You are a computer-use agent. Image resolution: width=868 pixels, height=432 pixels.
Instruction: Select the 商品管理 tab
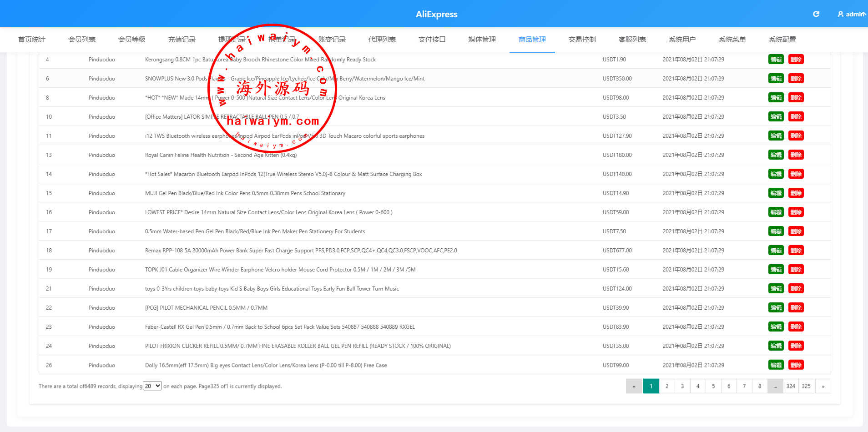(x=532, y=40)
